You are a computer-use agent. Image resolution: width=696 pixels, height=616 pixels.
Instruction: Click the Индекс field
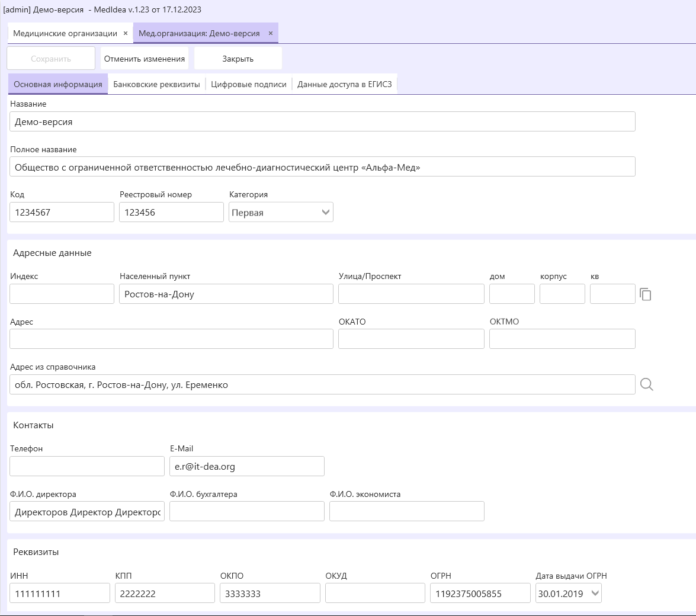coord(62,294)
